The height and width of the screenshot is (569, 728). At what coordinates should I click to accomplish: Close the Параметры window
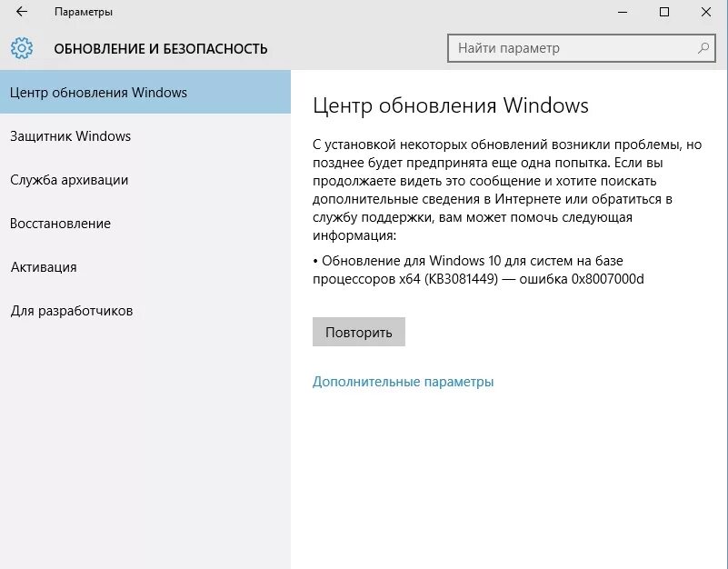pyautogui.click(x=706, y=12)
